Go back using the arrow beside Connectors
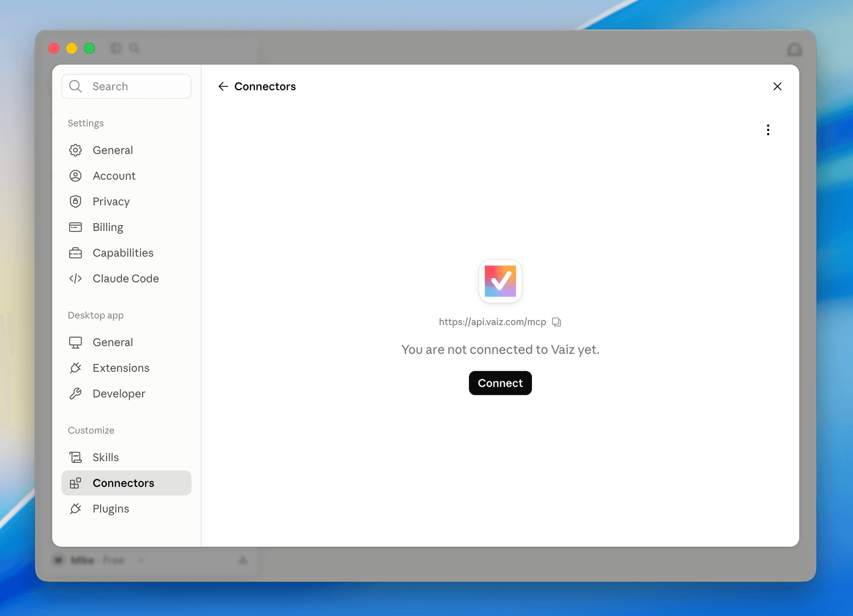This screenshot has height=616, width=853. [223, 86]
